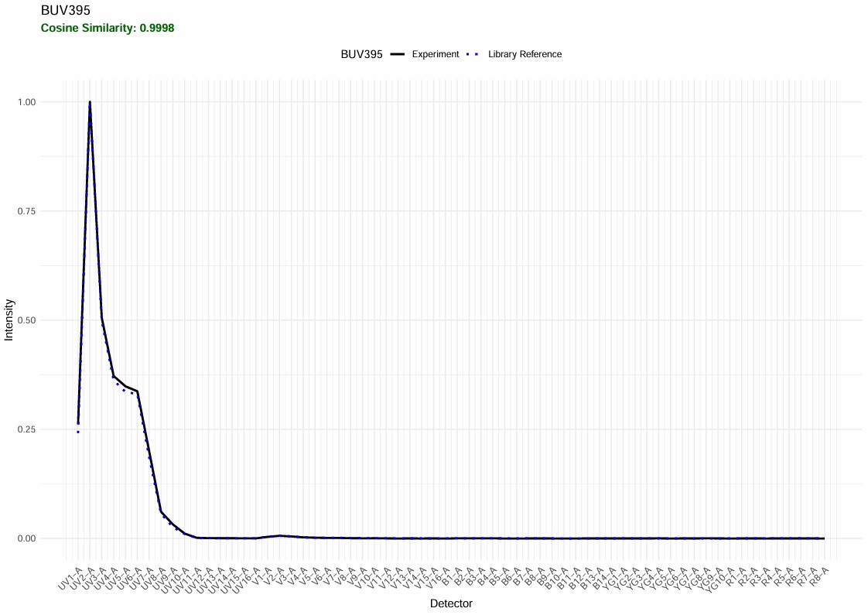The image size is (868, 615).
Task: Click the spectrum peak at the UV2-A detector
Action: [x=90, y=102]
